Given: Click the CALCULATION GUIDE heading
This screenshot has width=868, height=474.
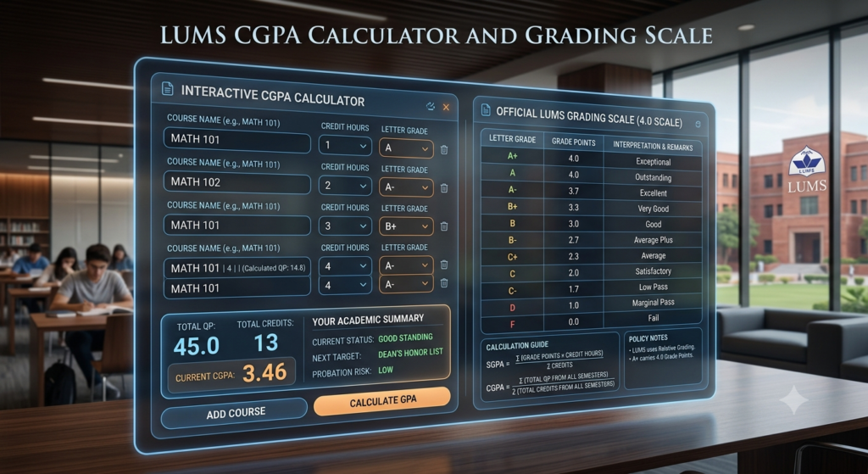Looking at the screenshot, I should pyautogui.click(x=517, y=346).
